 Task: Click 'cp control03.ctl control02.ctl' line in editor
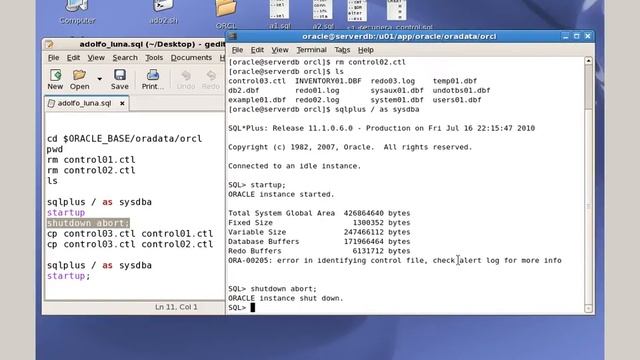[130, 244]
